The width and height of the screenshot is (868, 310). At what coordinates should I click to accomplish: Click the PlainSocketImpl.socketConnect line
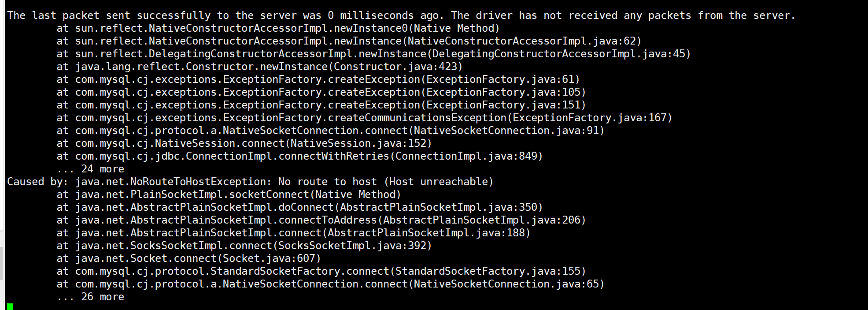(229, 194)
